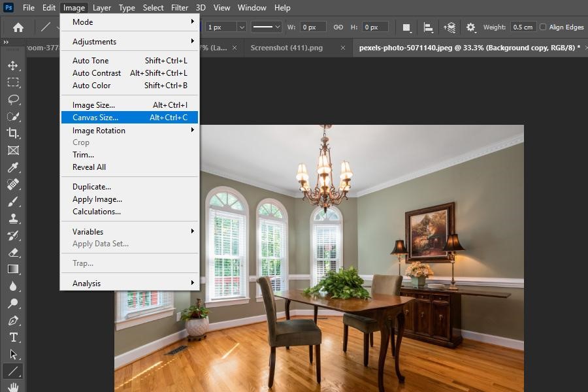This screenshot has height=392, width=588.
Task: Click the Home icon in options bar
Action: [18, 27]
